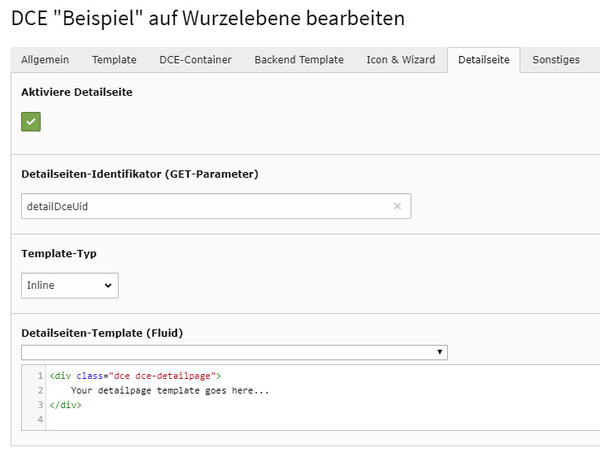Click the chevron arrow of the Inline select
600x456 pixels.
pos(108,285)
